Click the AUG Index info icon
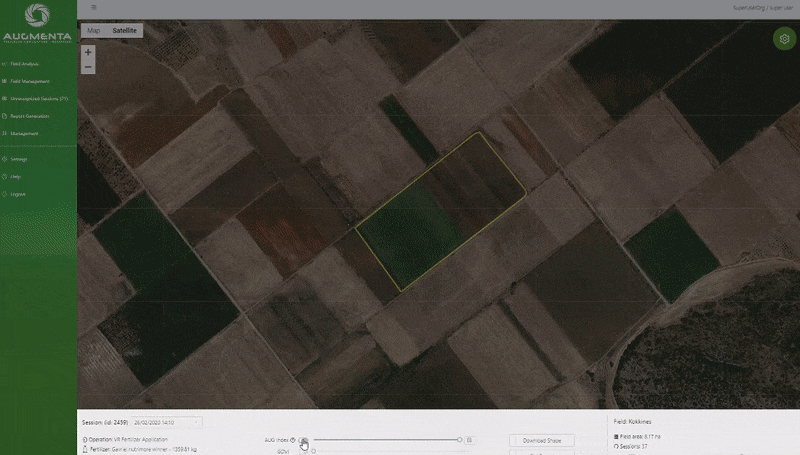This screenshot has height=455, width=800. pyautogui.click(x=293, y=440)
